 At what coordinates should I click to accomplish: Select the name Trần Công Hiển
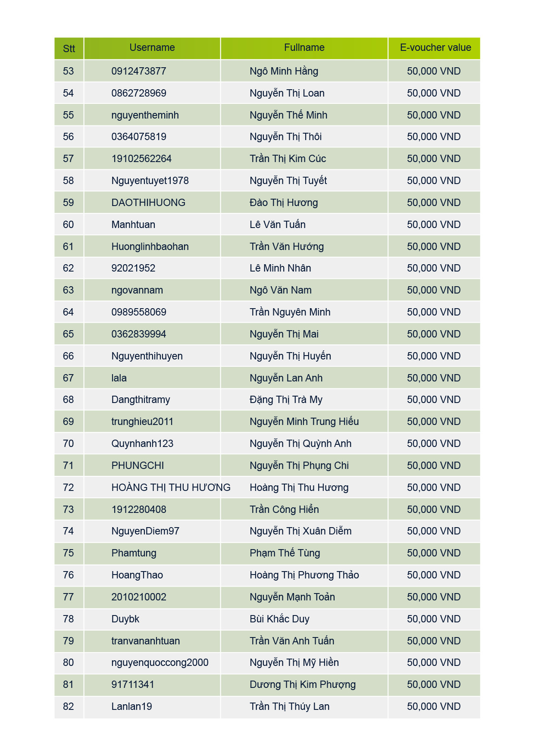point(284,509)
